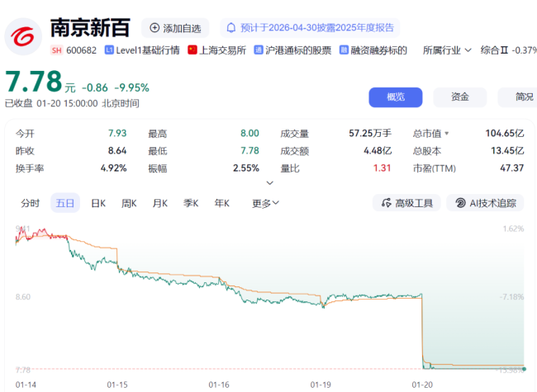Expand more quote details chevron

pos(270,183)
